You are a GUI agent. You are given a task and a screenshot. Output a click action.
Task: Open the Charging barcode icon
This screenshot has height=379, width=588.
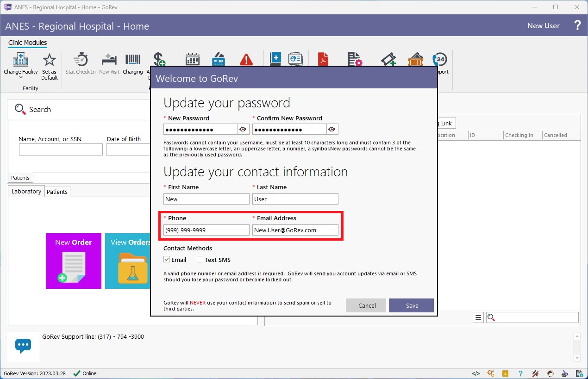point(133,60)
